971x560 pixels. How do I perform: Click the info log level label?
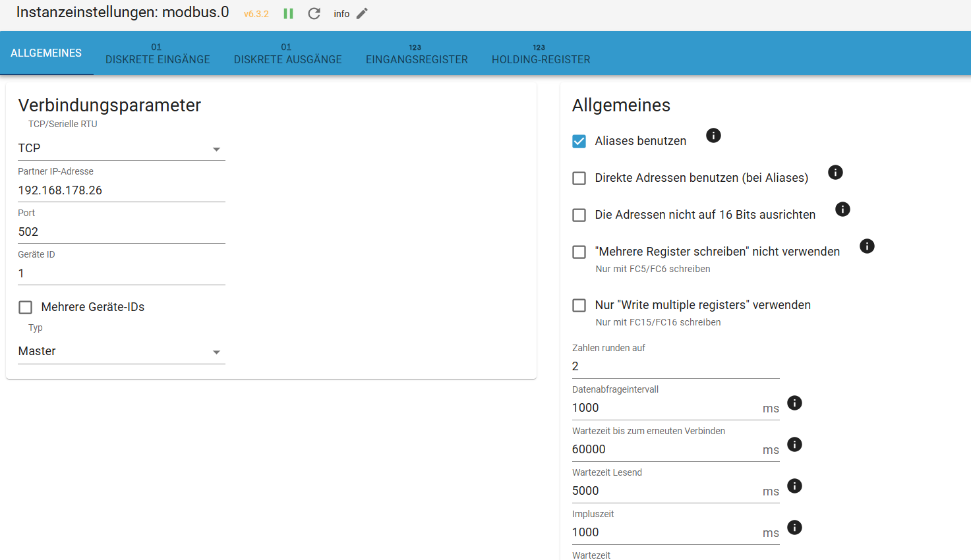[341, 14]
